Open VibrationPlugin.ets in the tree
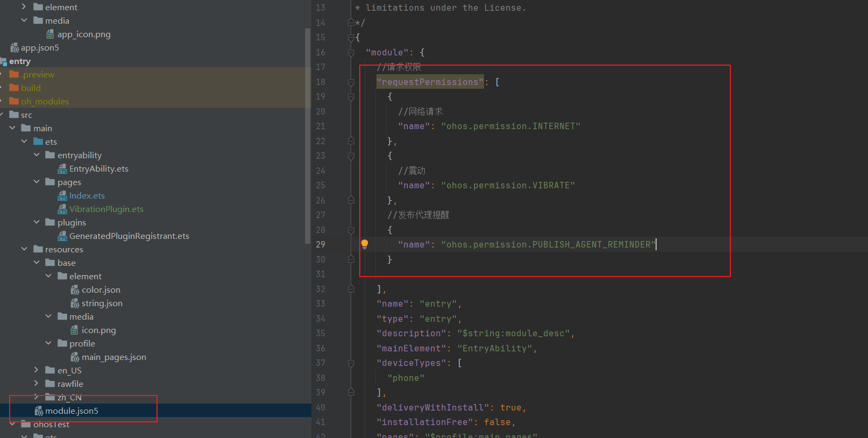 (106, 209)
